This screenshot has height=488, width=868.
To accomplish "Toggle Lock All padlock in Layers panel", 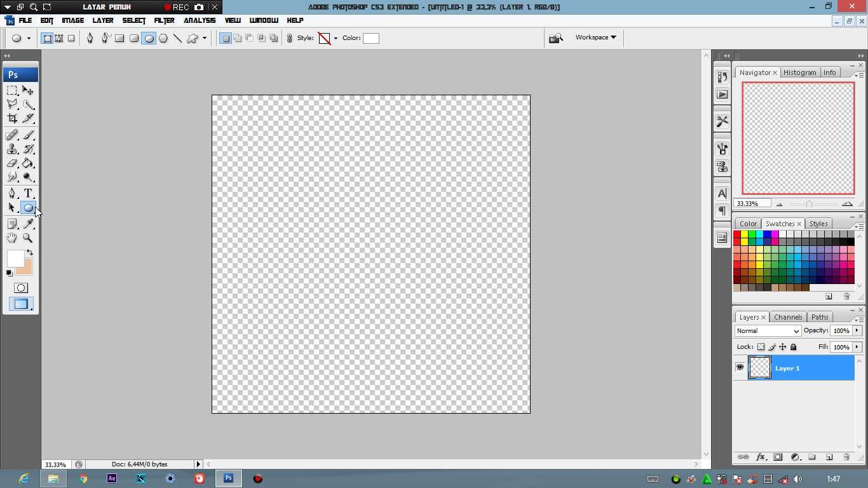I will tap(794, 347).
